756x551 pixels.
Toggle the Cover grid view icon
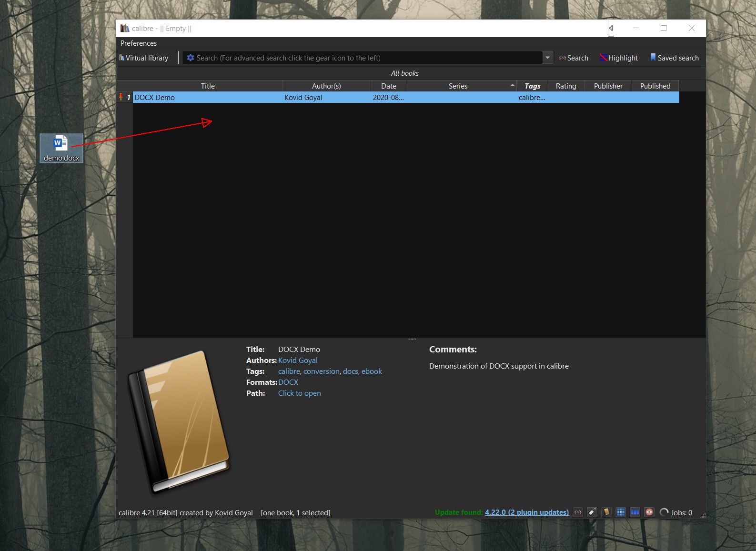coord(621,512)
